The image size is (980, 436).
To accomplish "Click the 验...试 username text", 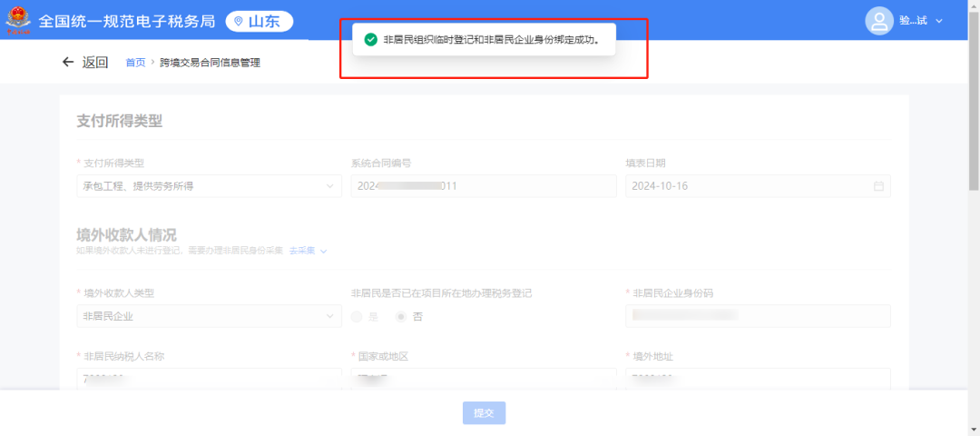I will pyautogui.click(x=913, y=21).
